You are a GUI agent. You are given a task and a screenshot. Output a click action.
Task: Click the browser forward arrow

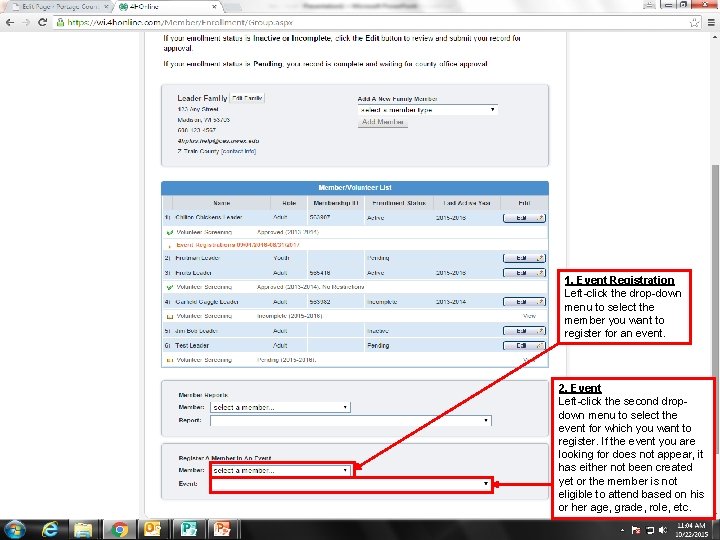click(26, 22)
